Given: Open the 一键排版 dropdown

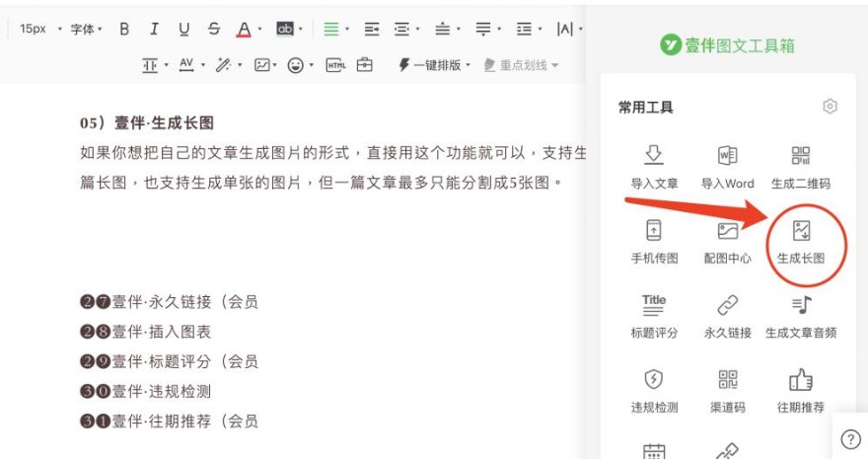Looking at the screenshot, I should click(x=435, y=65).
